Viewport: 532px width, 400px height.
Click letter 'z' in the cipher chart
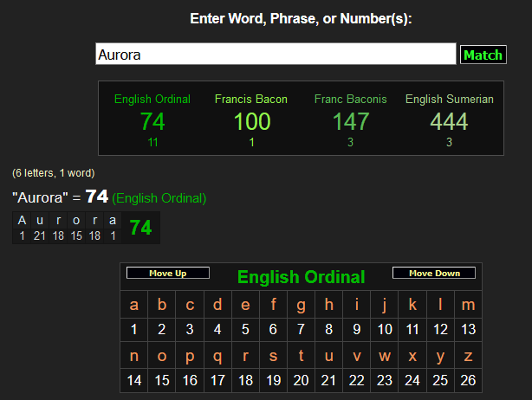(468, 356)
